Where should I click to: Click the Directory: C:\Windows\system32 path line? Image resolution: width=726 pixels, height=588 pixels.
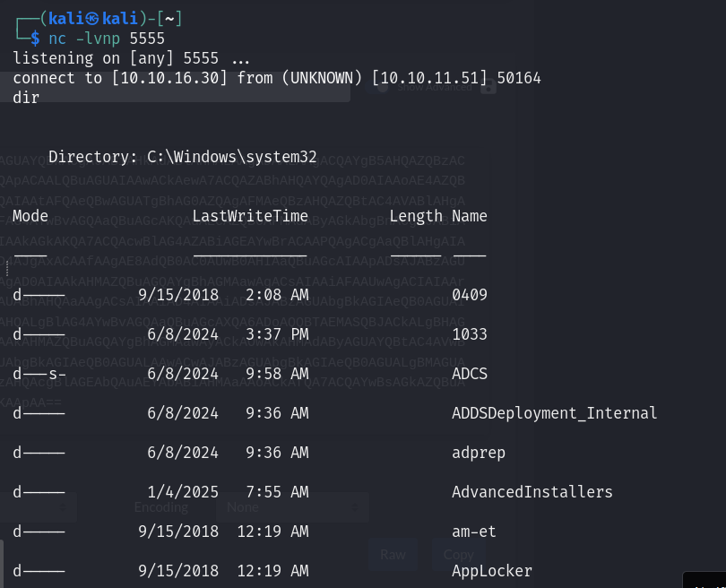(x=183, y=157)
